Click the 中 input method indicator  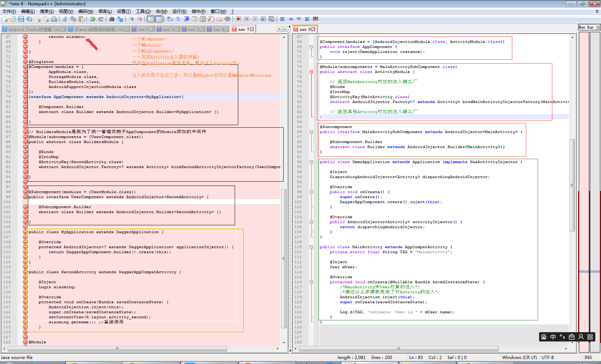point(553,337)
